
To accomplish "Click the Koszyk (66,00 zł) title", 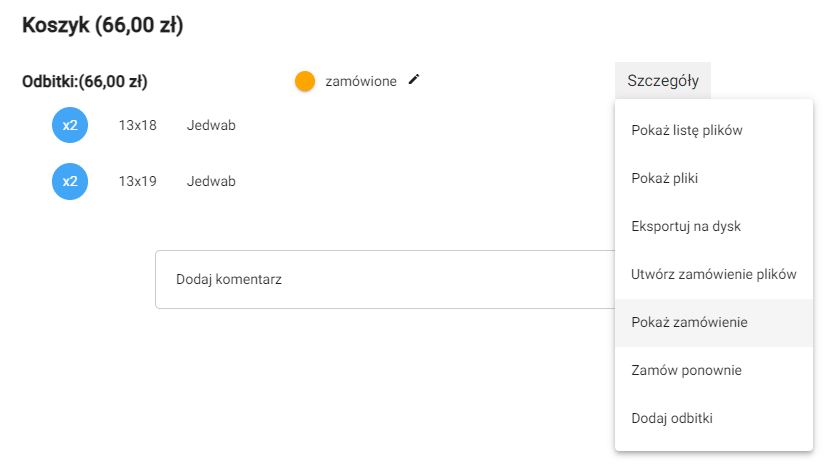I will [x=102, y=27].
